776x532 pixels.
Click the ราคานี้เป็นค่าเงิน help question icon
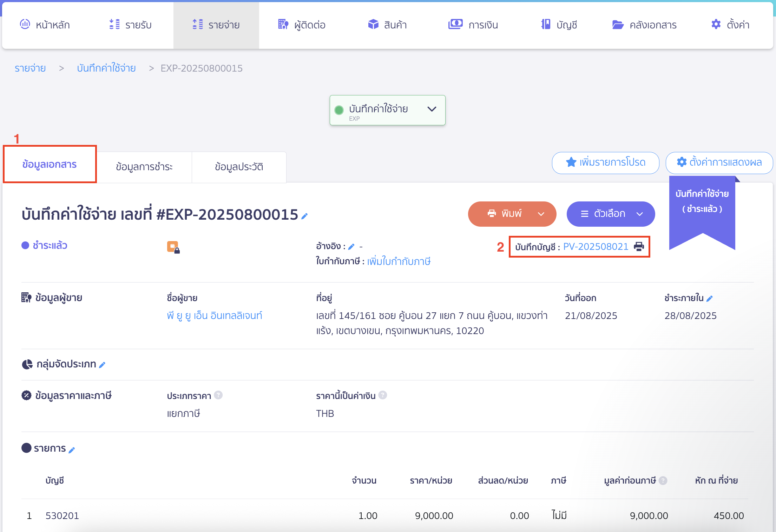click(x=382, y=395)
